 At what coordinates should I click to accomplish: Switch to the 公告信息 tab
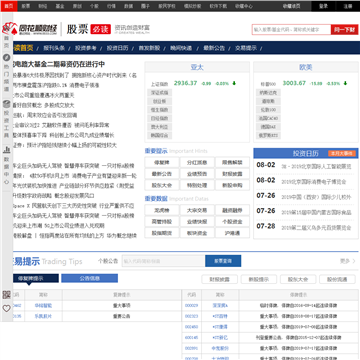(89, 278)
